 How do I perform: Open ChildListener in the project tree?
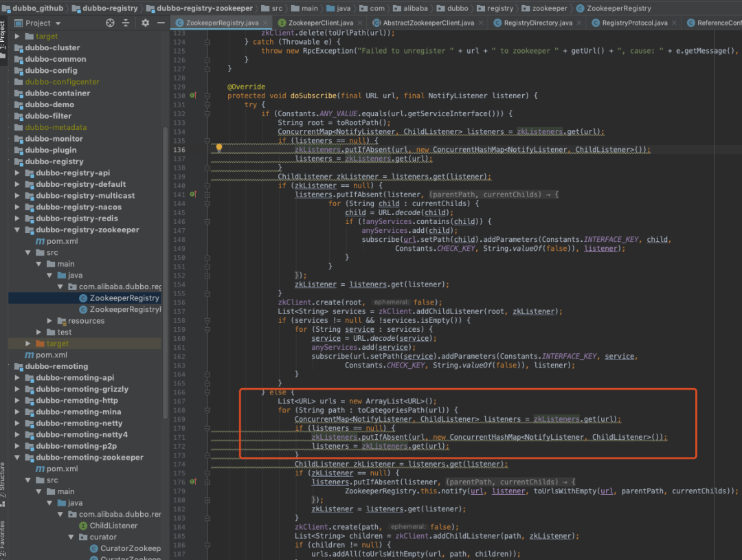click(113, 526)
